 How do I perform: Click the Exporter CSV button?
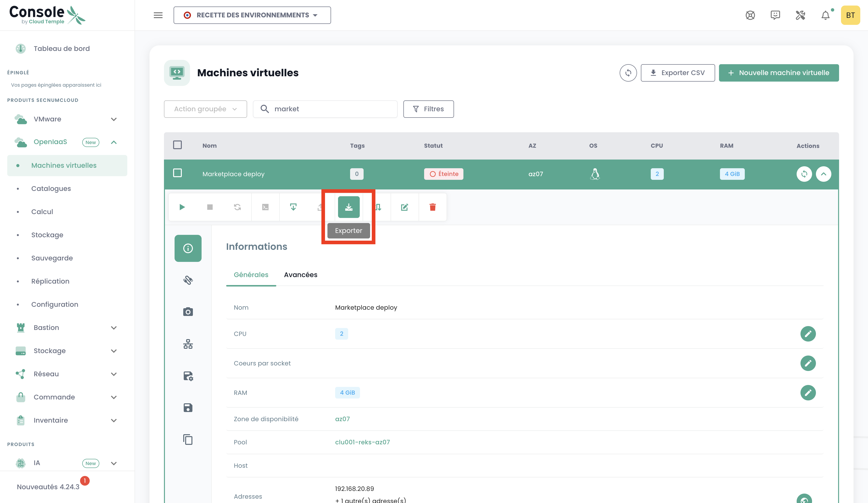coord(678,73)
